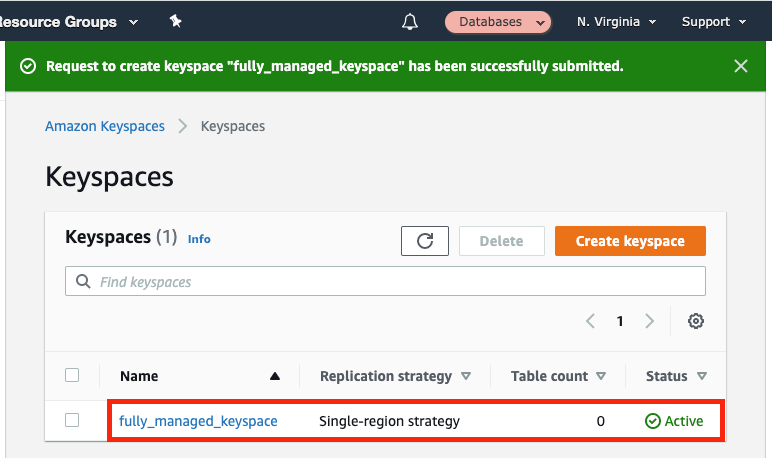Open the notifications bell
This screenshot has width=772, height=458.
409,21
